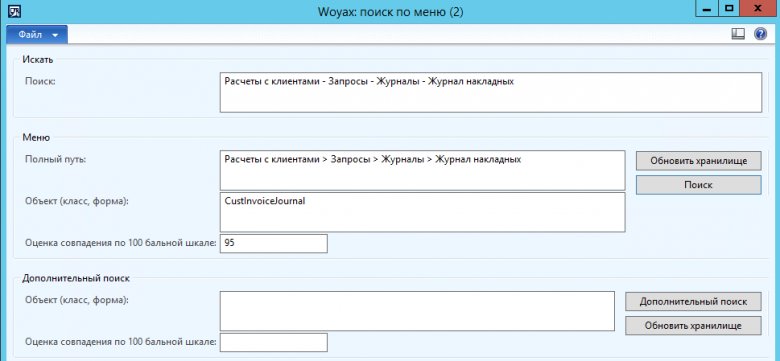The height and width of the screenshot is (361, 780).
Task: Click the Дополнительный поиск group header
Action: coord(76,278)
